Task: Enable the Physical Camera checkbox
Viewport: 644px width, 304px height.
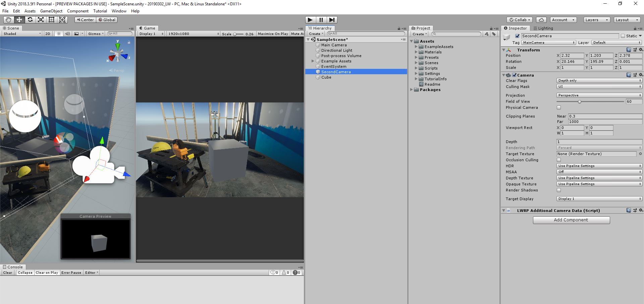Action: click(559, 107)
